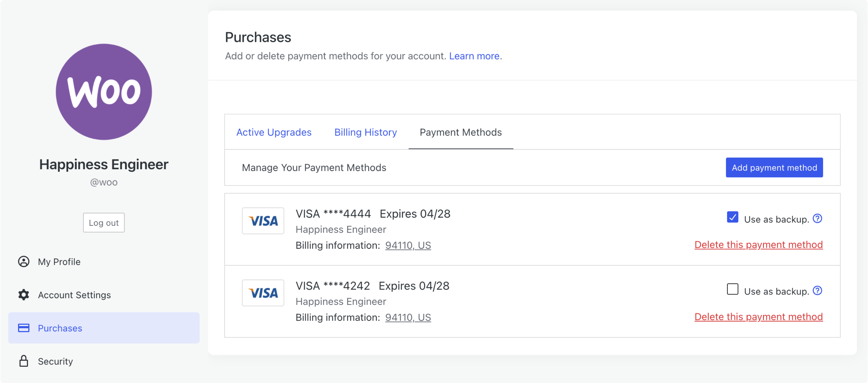Open the backup help tooltip for card 4242
The width and height of the screenshot is (868, 383).
818,290
